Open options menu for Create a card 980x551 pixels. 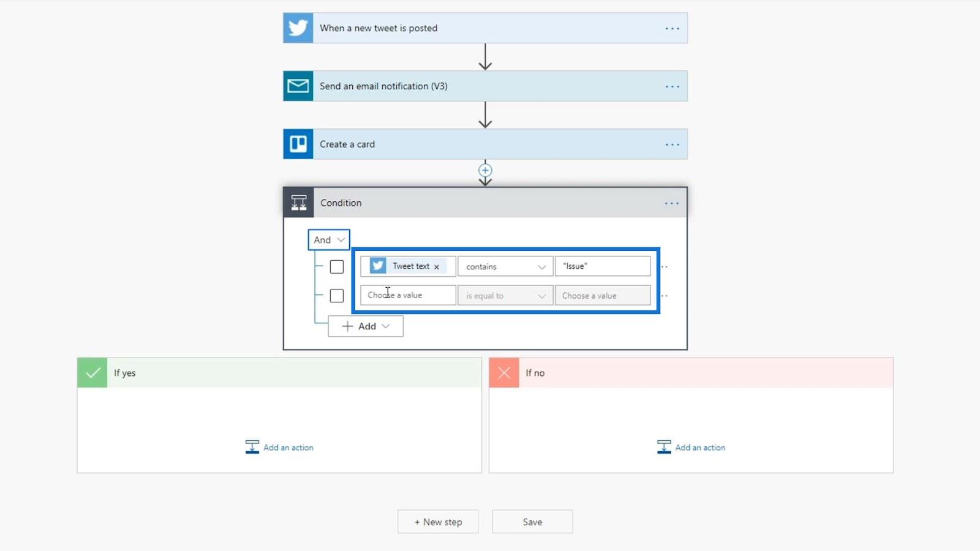click(672, 145)
